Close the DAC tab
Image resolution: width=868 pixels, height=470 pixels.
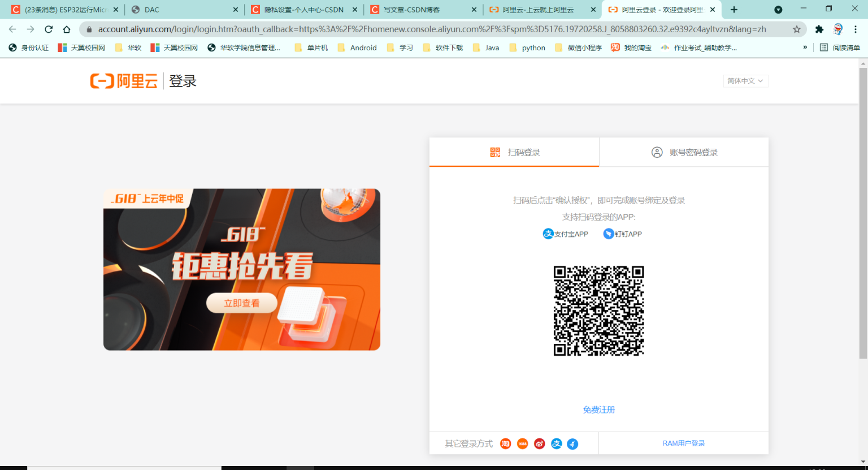236,10
